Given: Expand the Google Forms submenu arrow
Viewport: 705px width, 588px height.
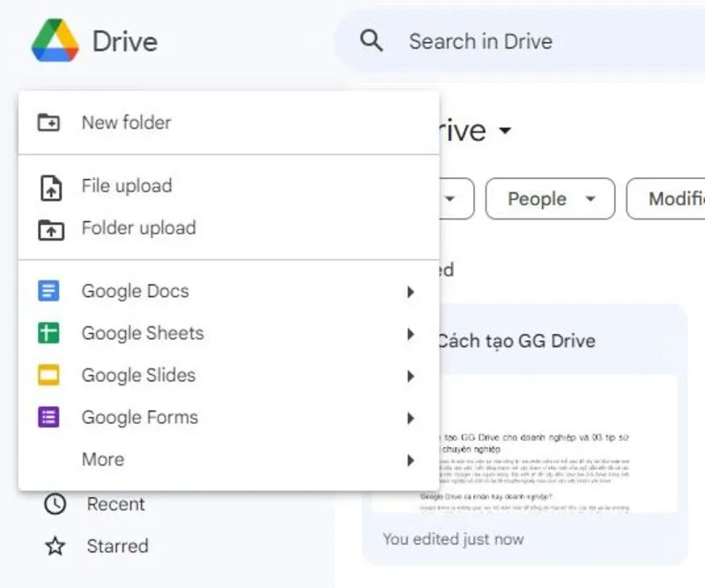Looking at the screenshot, I should point(410,419).
